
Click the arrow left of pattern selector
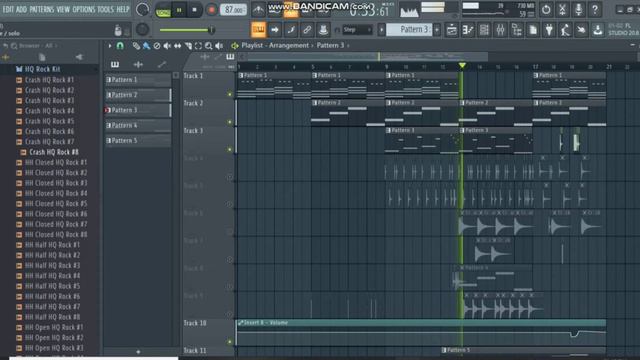point(381,29)
